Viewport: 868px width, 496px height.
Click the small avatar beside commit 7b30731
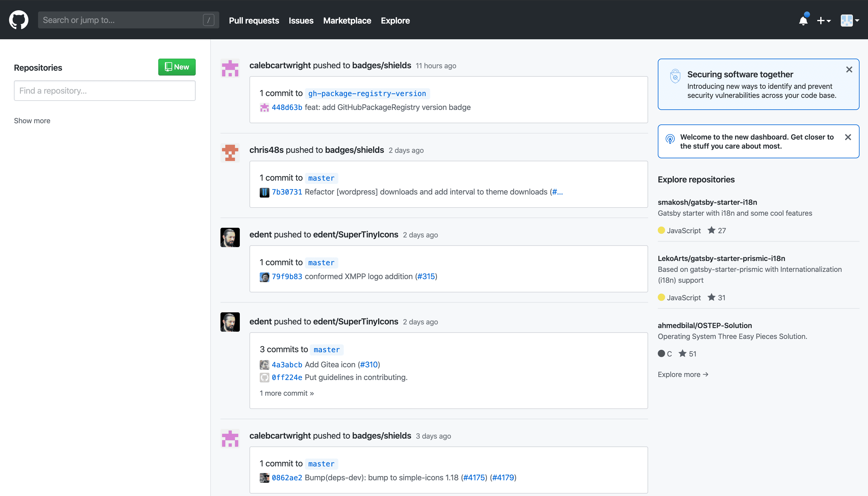pyautogui.click(x=264, y=192)
